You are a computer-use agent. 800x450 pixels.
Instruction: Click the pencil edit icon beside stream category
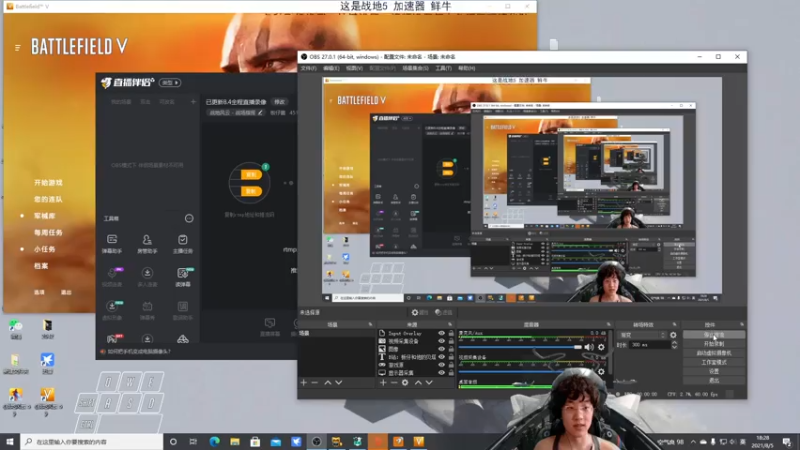click(x=260, y=112)
